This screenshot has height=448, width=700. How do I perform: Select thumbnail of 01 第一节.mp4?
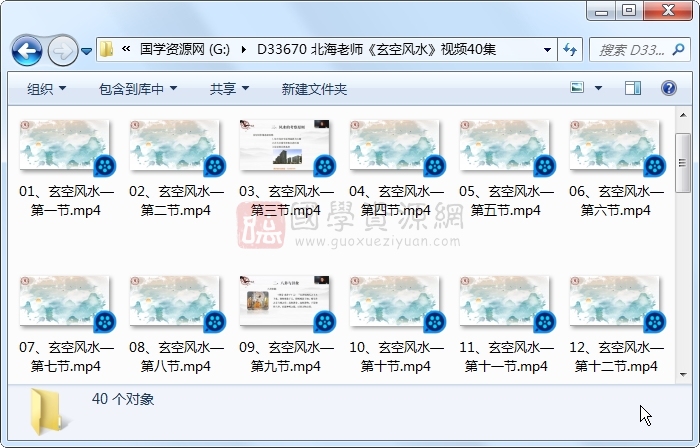click(67, 149)
